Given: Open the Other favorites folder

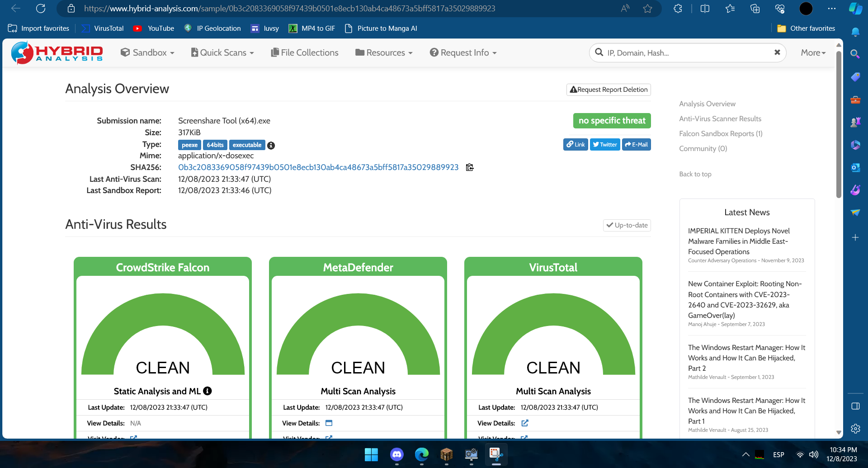Looking at the screenshot, I should pos(806,28).
